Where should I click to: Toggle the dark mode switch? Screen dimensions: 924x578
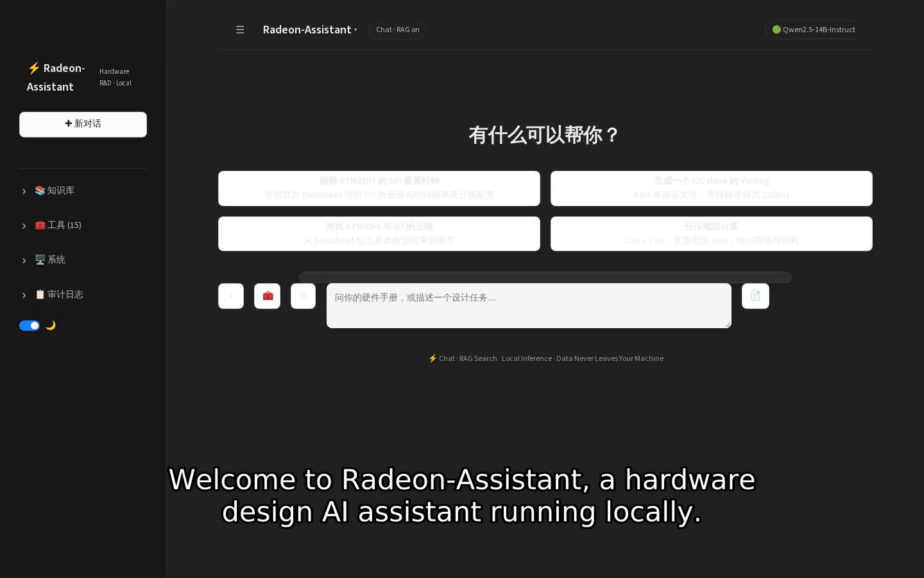pyautogui.click(x=30, y=326)
